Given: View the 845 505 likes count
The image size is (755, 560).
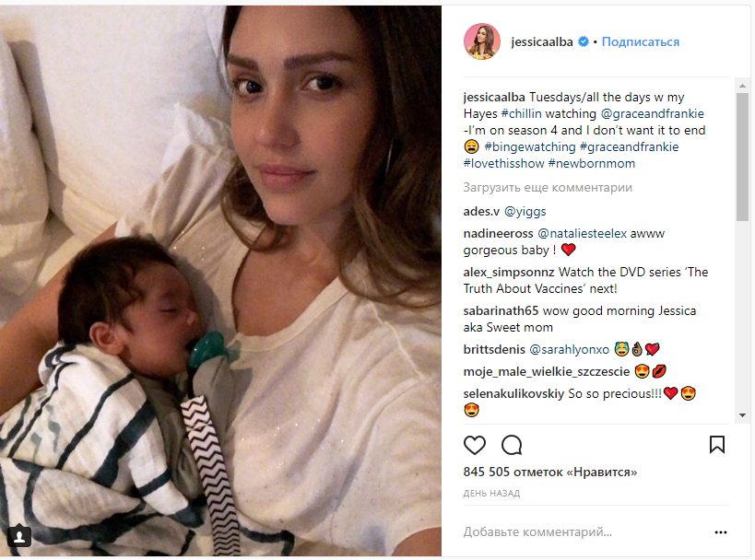Looking at the screenshot, I should point(549,472).
